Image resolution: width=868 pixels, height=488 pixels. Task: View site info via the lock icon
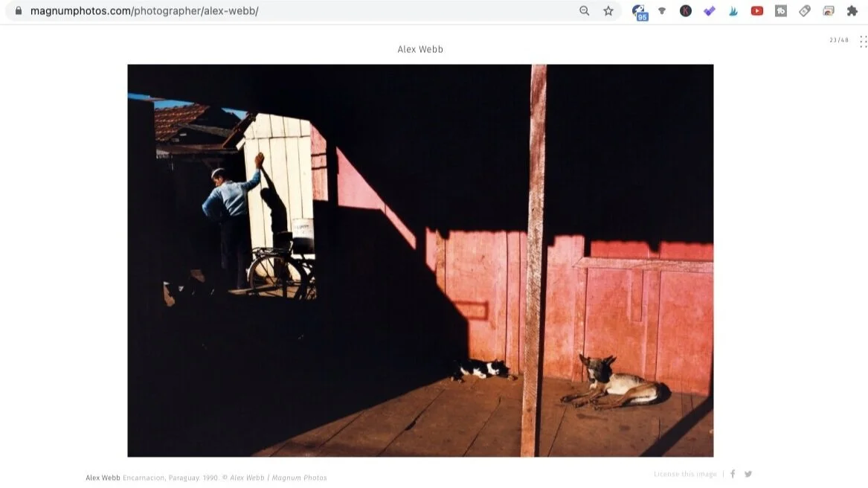click(19, 10)
